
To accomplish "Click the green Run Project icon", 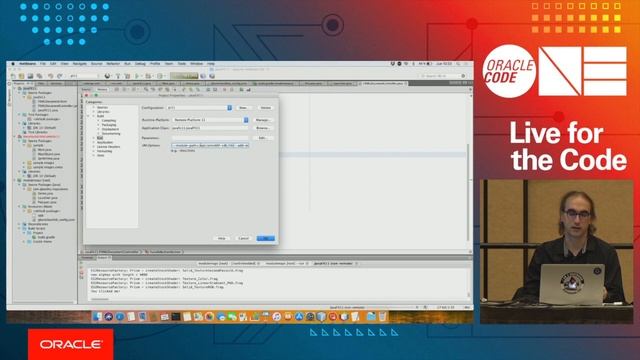I will point(138,76).
